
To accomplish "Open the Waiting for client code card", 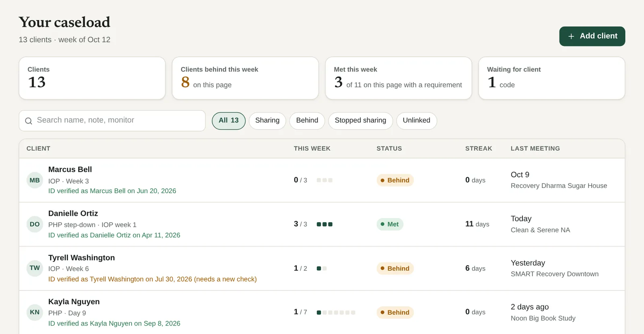I will [x=552, y=78].
